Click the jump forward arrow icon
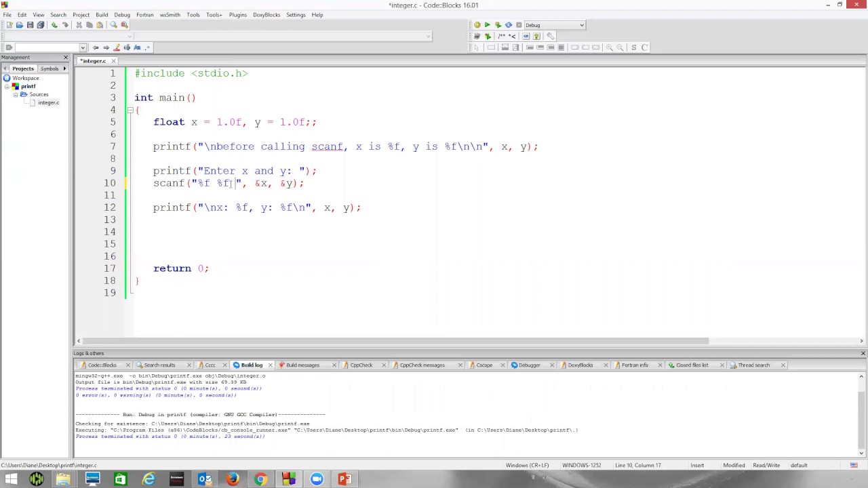Screen dimensions: 868x488 point(106,47)
